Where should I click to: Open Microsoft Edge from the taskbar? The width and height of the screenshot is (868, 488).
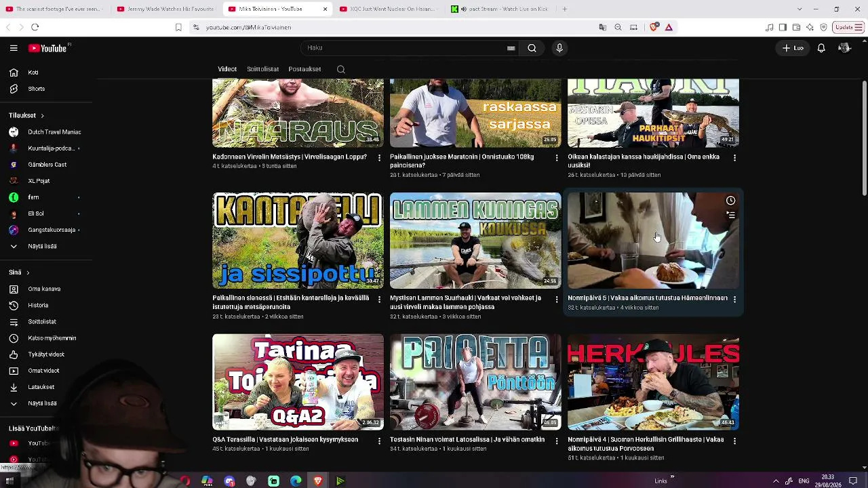pos(296,481)
